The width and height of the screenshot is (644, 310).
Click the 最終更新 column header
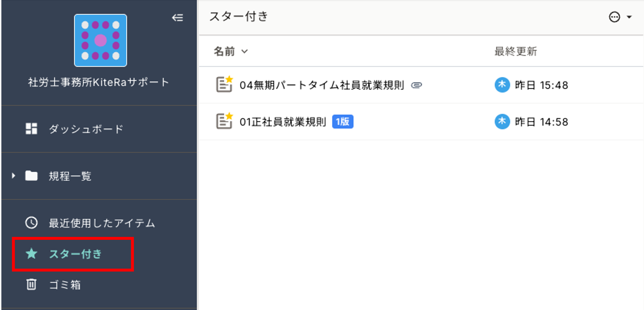click(515, 51)
